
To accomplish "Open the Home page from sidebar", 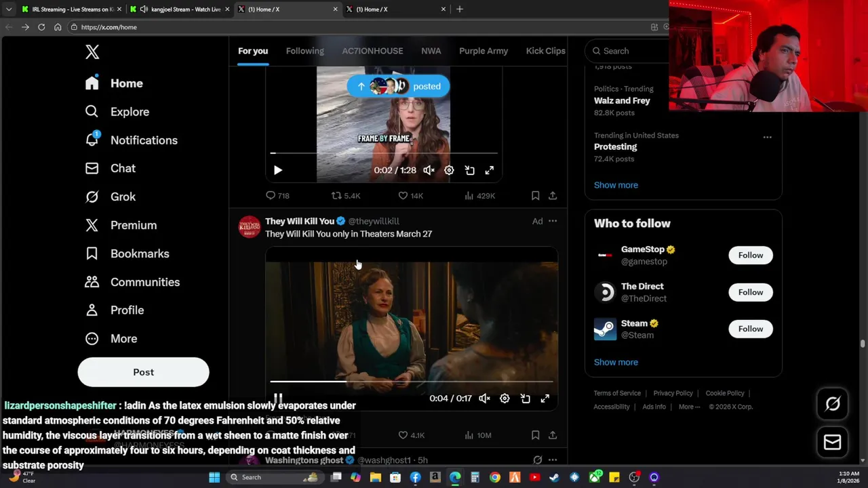I will [x=114, y=83].
